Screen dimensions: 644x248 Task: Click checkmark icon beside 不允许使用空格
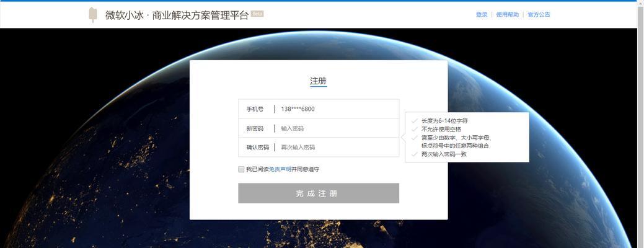(x=415, y=129)
